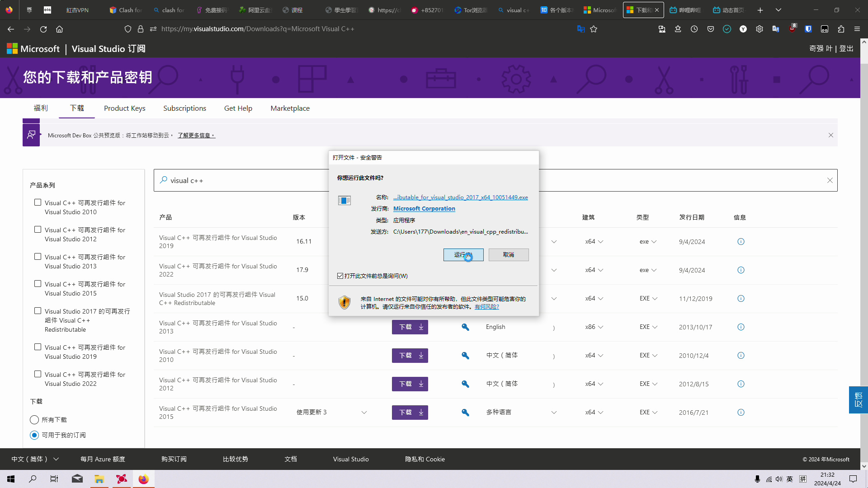
Task: Click key icon for Visual Studio 2015 row
Action: point(465,413)
